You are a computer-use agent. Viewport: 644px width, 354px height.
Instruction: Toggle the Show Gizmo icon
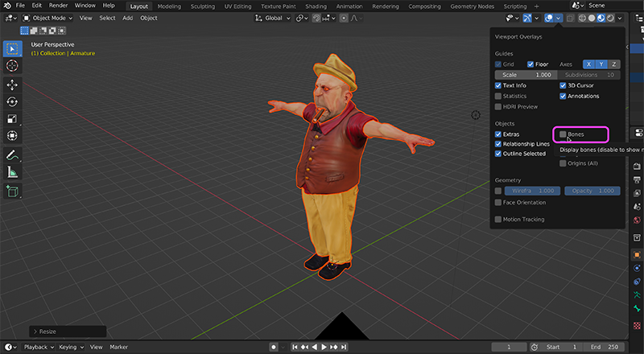527,18
